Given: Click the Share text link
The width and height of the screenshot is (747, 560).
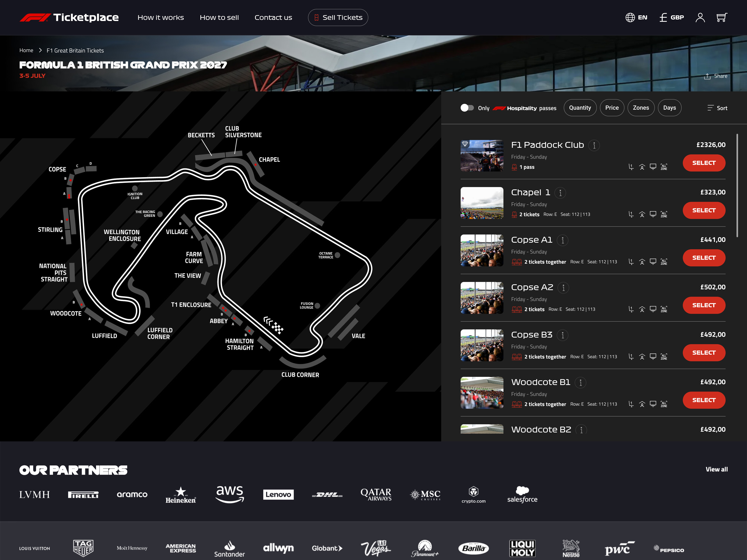Looking at the screenshot, I should [720, 76].
